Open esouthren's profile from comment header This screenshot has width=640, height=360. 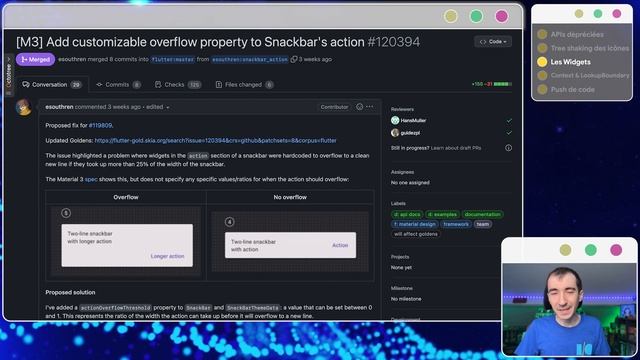click(x=59, y=107)
